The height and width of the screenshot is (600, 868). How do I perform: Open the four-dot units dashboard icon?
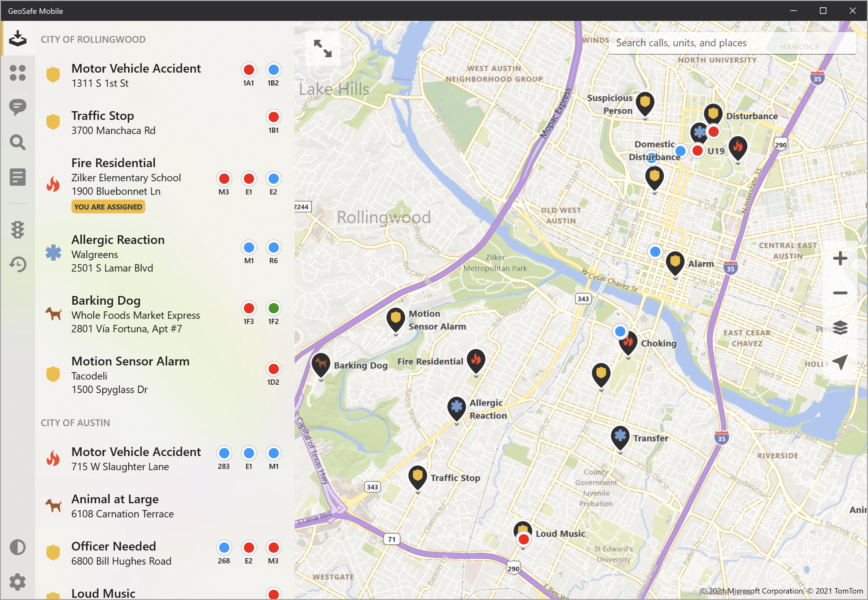click(18, 73)
